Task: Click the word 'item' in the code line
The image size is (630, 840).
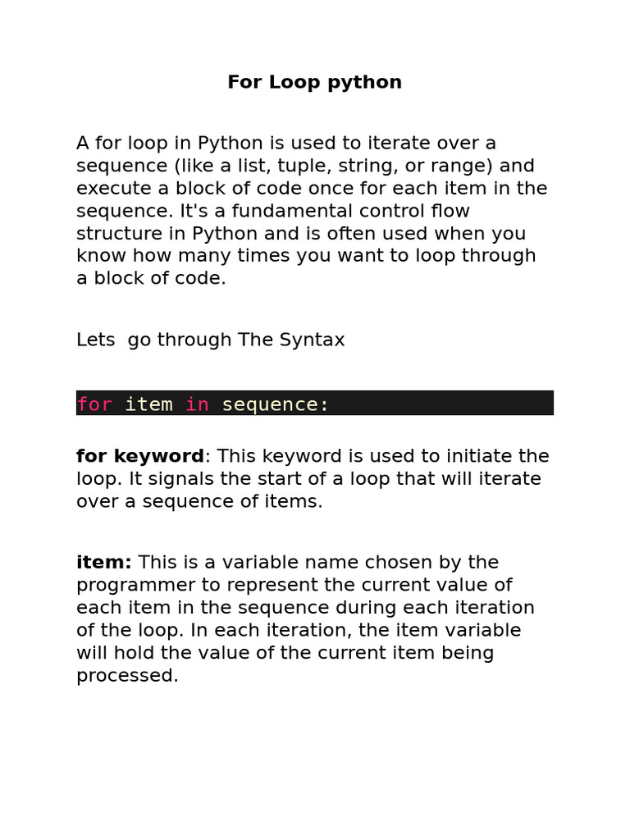Action: 148,404
